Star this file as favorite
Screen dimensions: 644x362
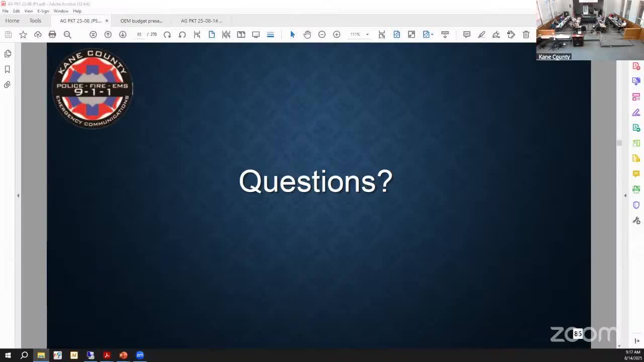(23, 34)
